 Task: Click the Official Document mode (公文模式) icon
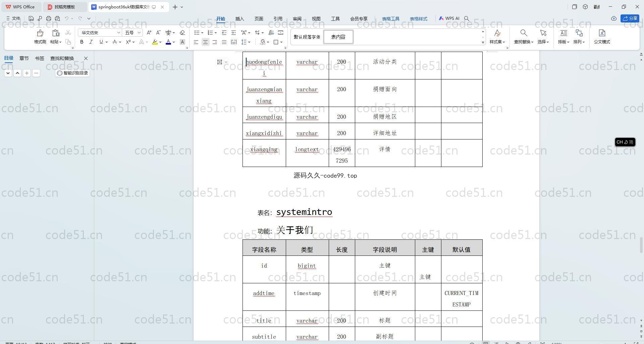[602, 37]
